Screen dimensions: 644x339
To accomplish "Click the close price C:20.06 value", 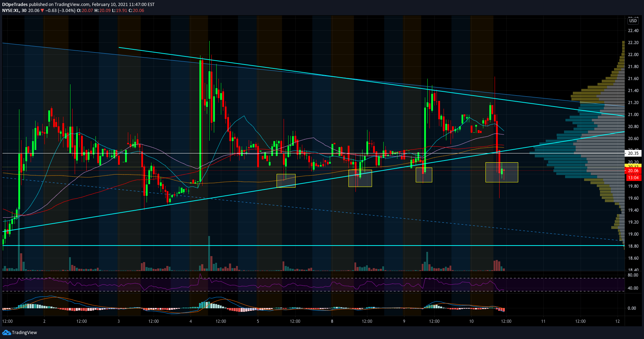I will [x=136, y=11].
